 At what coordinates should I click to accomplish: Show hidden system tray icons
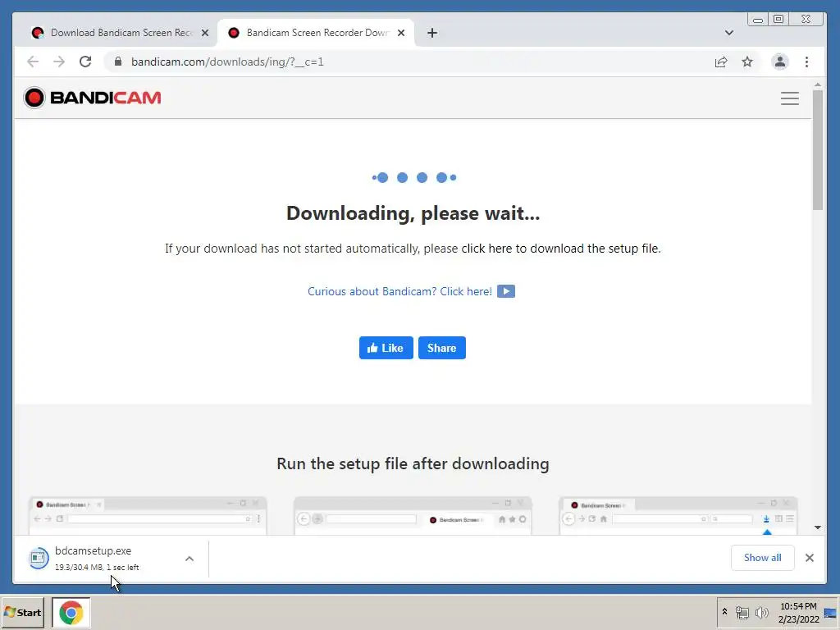pos(724,611)
